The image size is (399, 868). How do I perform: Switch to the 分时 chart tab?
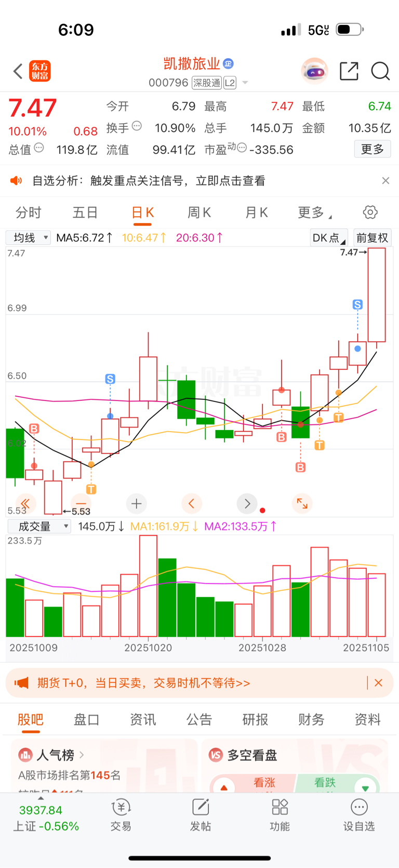click(x=29, y=212)
